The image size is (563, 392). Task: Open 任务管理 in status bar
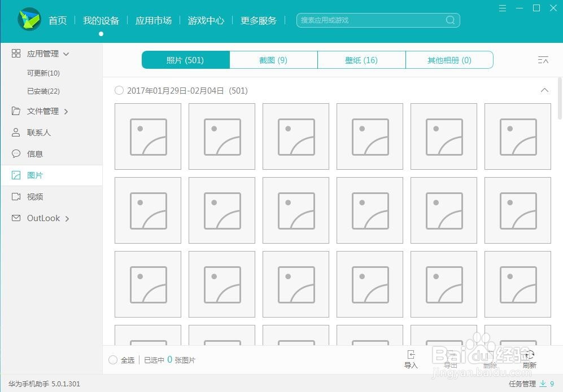522,384
